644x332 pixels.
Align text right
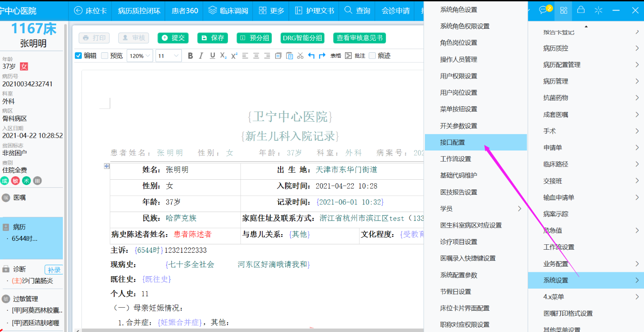[x=267, y=56]
